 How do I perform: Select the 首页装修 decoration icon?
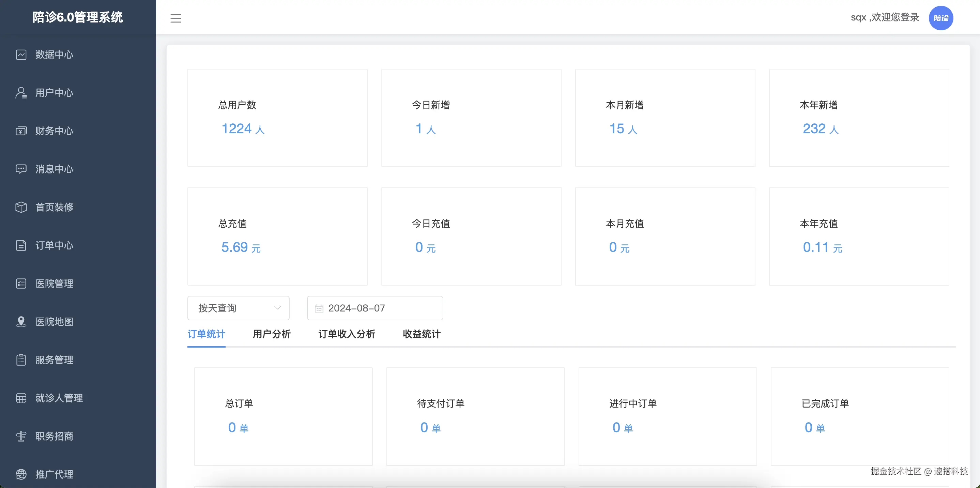coord(21,207)
